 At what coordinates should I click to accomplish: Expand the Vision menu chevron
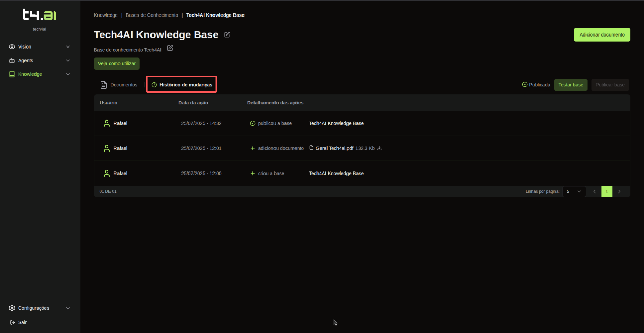point(68,47)
